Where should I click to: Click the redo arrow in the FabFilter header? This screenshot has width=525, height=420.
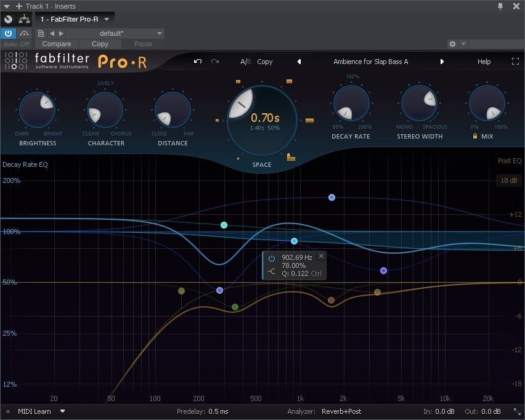pos(215,61)
